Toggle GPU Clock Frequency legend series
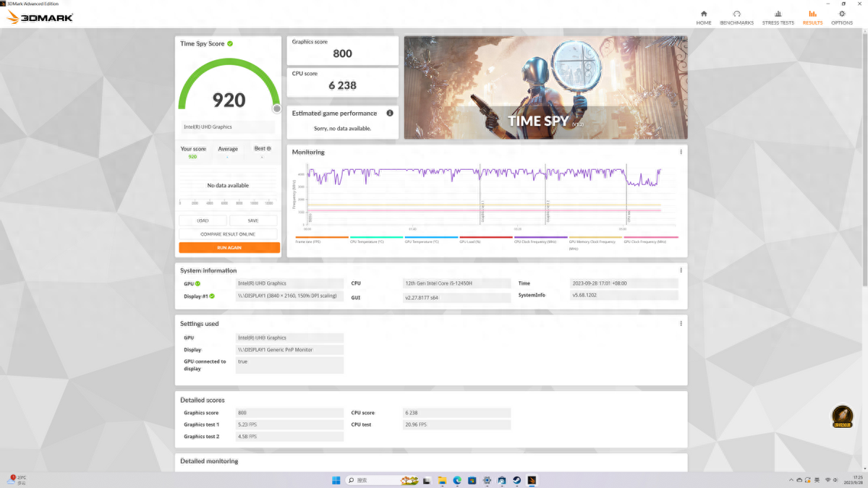The image size is (868, 488). coord(651,239)
